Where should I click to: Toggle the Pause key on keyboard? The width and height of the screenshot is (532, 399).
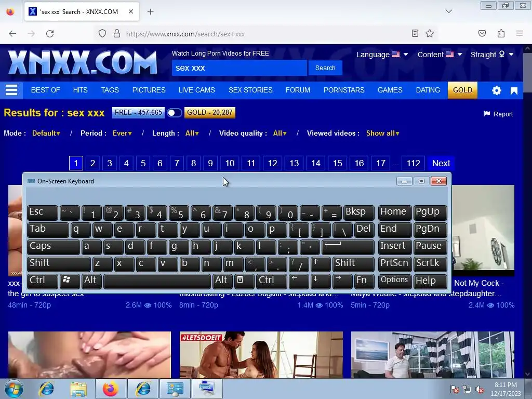click(x=430, y=247)
